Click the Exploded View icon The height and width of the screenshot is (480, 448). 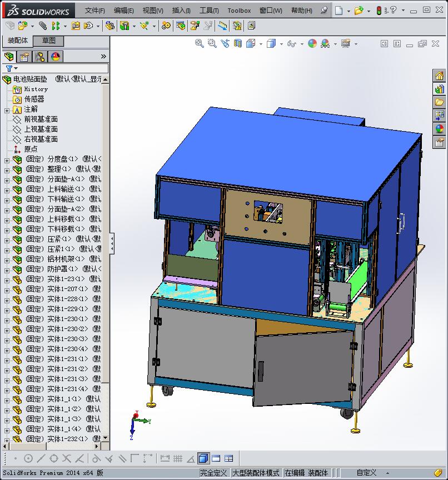tap(195, 26)
